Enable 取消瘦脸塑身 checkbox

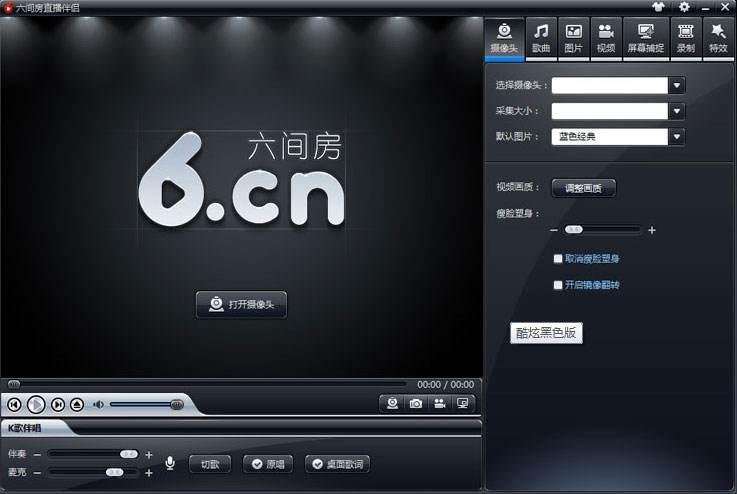coord(558,259)
